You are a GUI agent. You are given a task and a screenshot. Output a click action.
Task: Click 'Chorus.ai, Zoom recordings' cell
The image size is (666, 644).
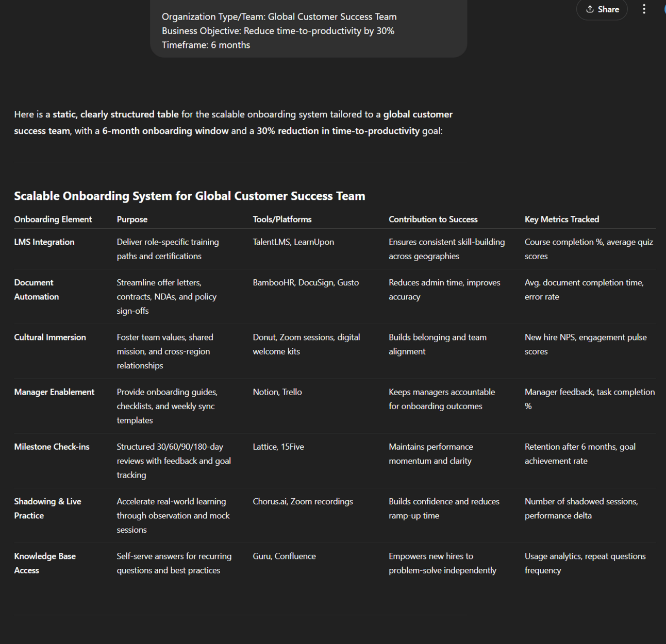[x=303, y=501]
